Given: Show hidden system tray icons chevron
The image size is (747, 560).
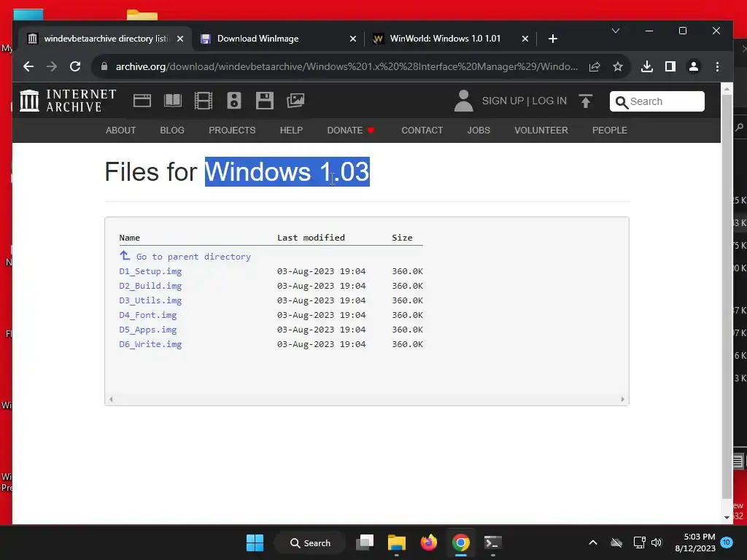Looking at the screenshot, I should tap(593, 542).
